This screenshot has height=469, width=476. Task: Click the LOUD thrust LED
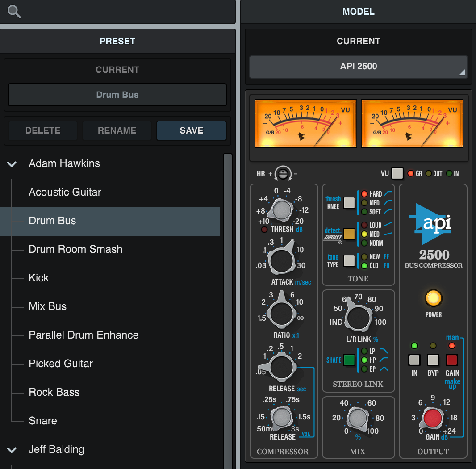[364, 225]
